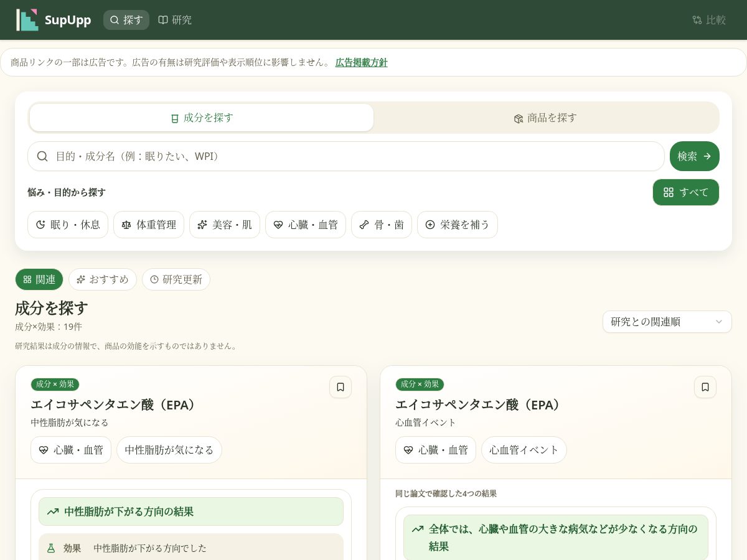Bookmark the EPA 中性脂肪が気になる card
The height and width of the screenshot is (560, 747).
pos(341,387)
